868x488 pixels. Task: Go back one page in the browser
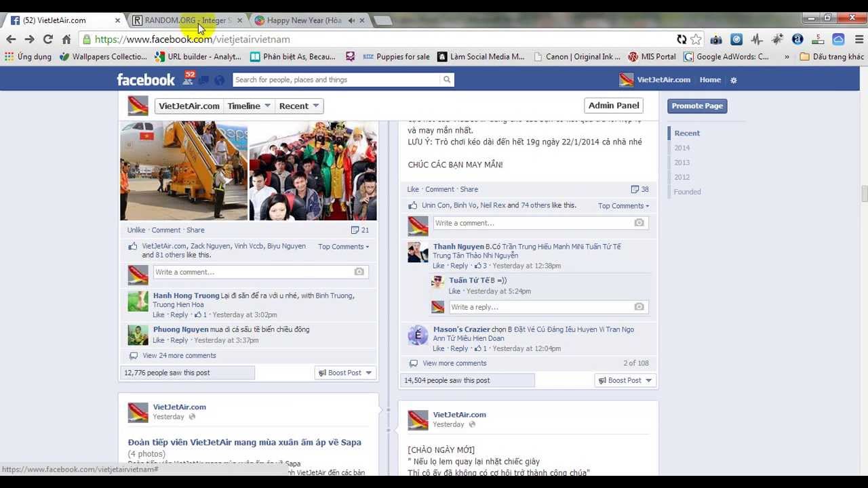coord(12,39)
